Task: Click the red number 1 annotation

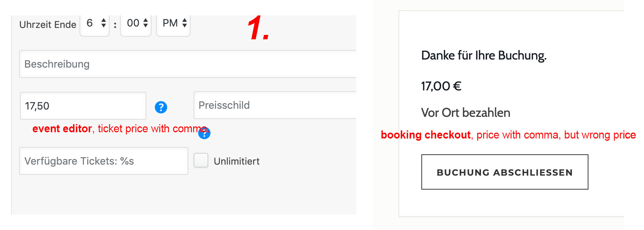Action: pyautogui.click(x=258, y=28)
